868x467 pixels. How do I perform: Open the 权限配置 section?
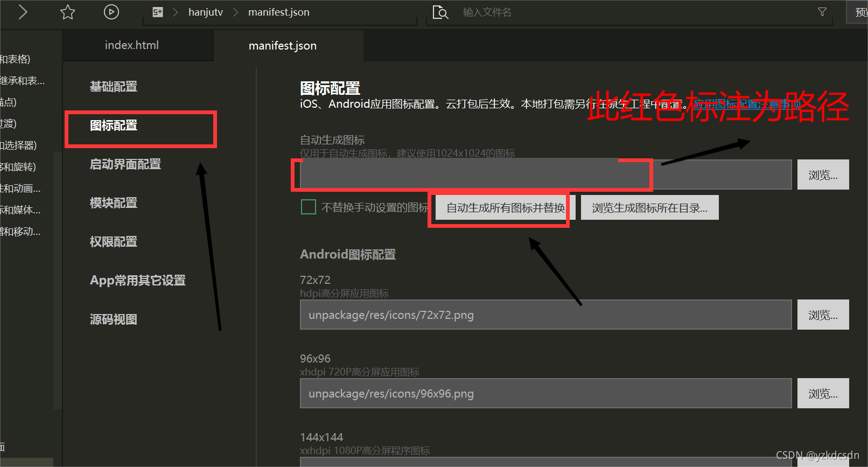[114, 242]
